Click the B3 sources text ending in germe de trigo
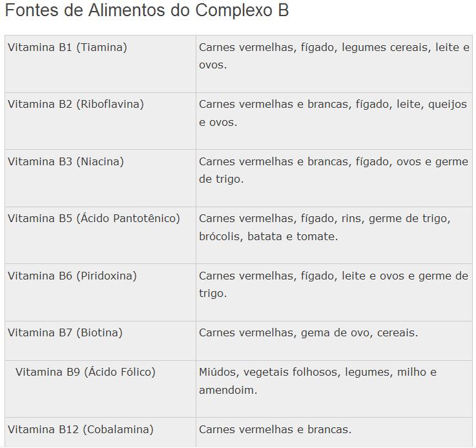Viewport: 476px width, 448px height. [334, 170]
